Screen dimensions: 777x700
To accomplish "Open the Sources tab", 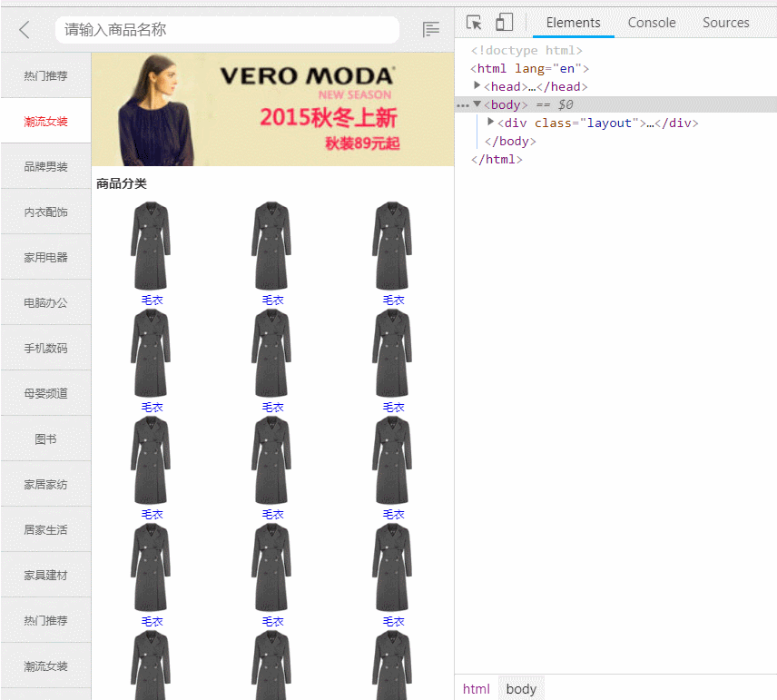I will (726, 23).
